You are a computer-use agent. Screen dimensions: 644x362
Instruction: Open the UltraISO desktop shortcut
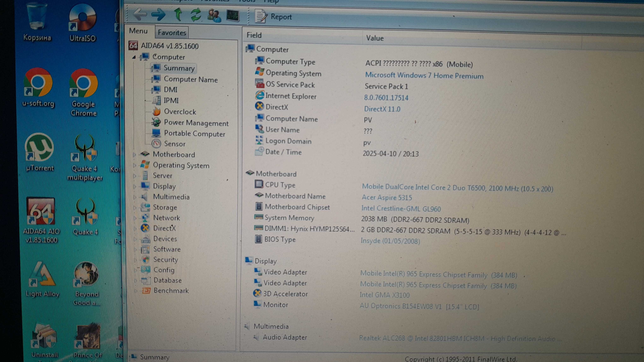click(x=83, y=23)
